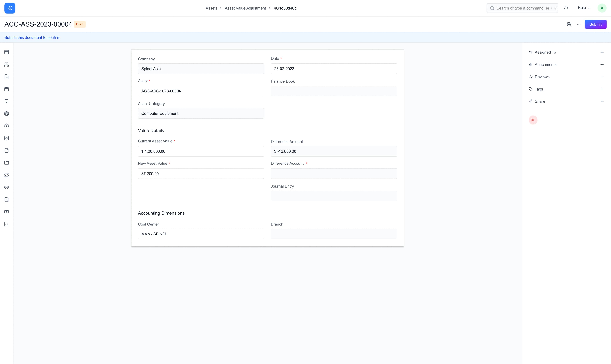Viewport: 611px width, 364px height.
Task: Open the notifications bell icon
Action: 566,8
